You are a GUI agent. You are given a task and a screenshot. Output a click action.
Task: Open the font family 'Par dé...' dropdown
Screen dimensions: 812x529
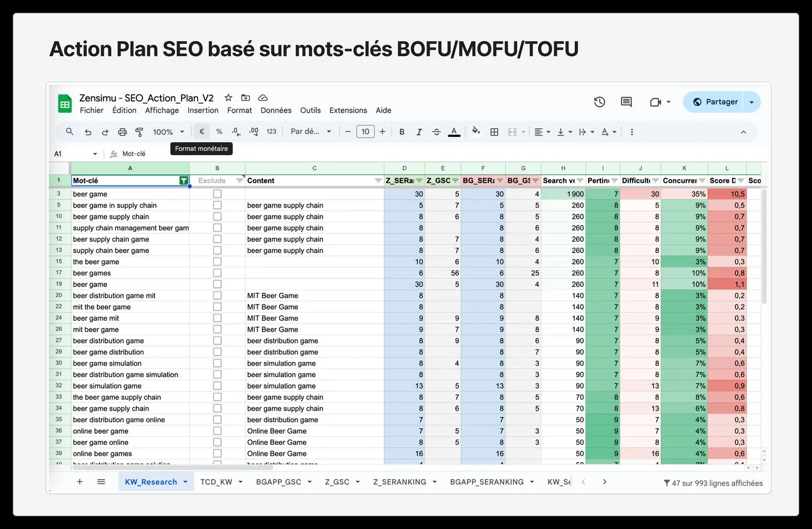click(x=311, y=132)
